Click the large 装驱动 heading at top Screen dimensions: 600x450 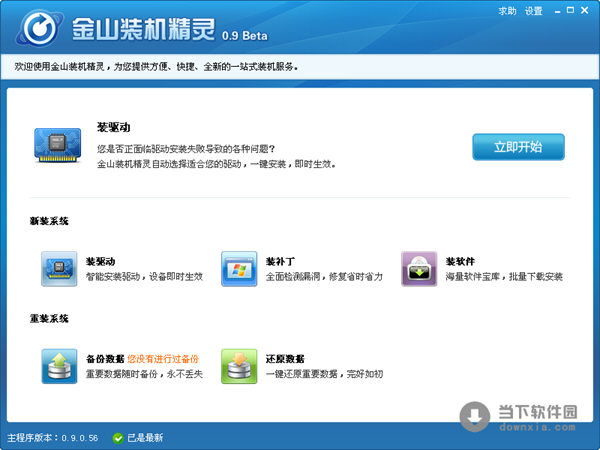pyautogui.click(x=114, y=127)
